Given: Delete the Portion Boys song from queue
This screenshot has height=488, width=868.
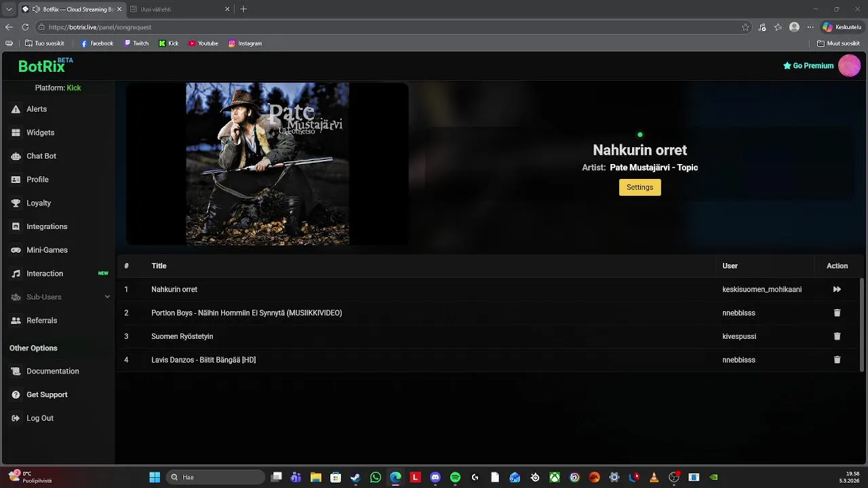Looking at the screenshot, I should (x=837, y=313).
